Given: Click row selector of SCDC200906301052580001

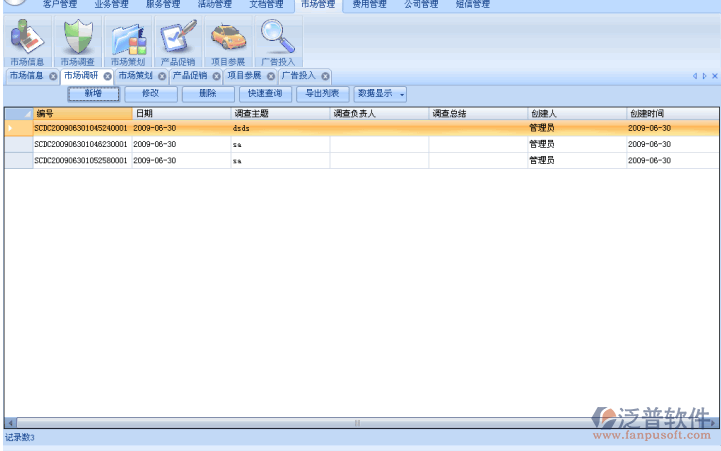Looking at the screenshot, I should pyautogui.click(x=19, y=160).
